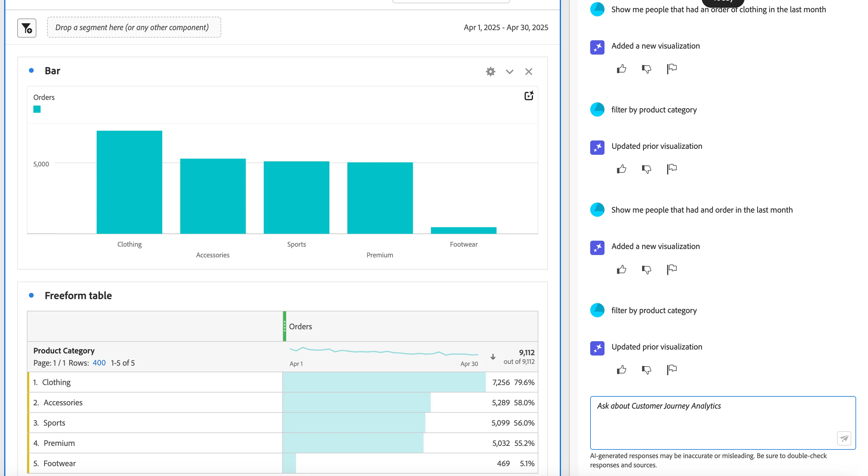Click the segment drop zone
This screenshot has width=868, height=476.
pyautogui.click(x=134, y=27)
